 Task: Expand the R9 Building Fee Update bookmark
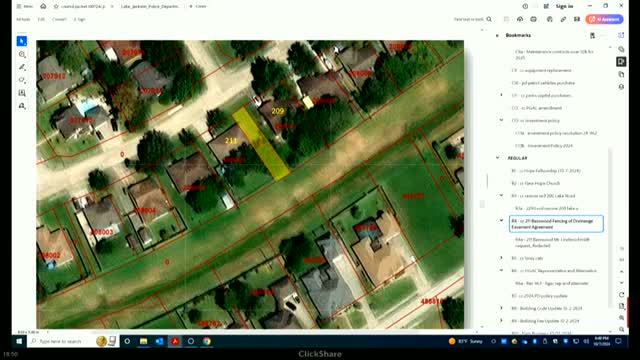point(502,321)
